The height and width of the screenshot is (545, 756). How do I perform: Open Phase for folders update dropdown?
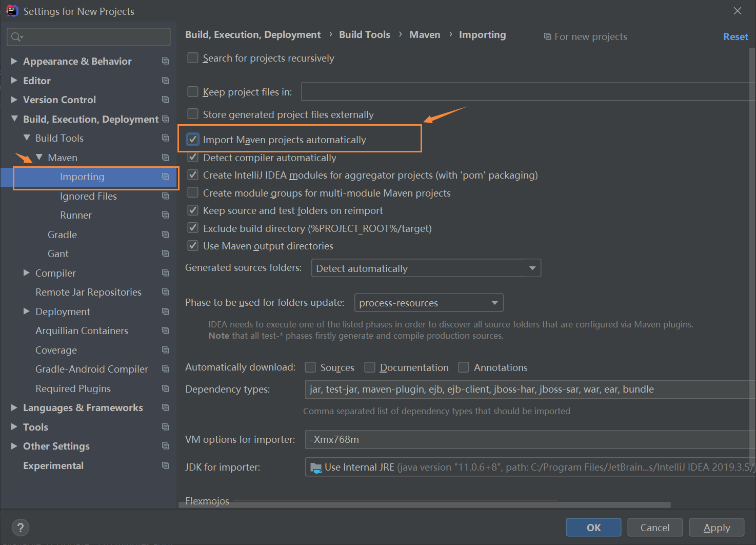429,302
